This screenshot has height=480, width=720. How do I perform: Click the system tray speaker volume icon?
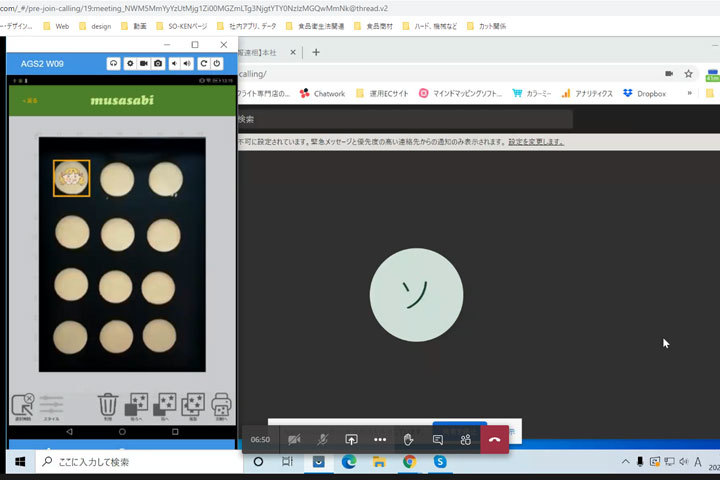coord(684,462)
